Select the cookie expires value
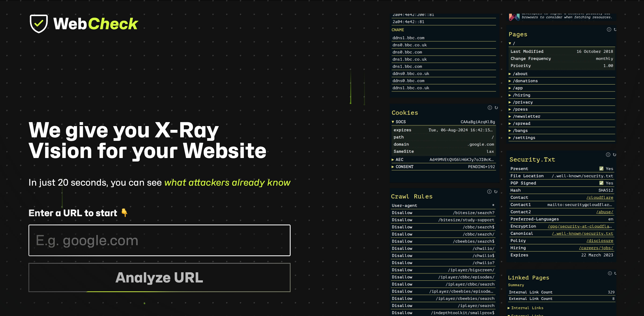The height and width of the screenshot is (316, 644). [x=460, y=130]
